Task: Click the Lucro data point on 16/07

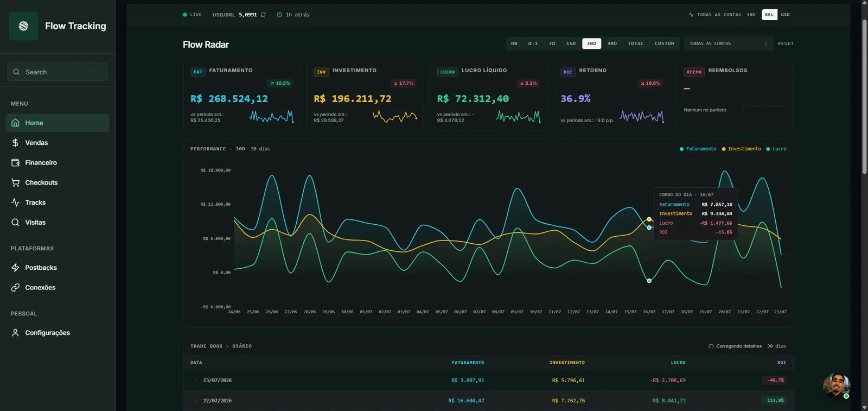Action: coord(649,281)
